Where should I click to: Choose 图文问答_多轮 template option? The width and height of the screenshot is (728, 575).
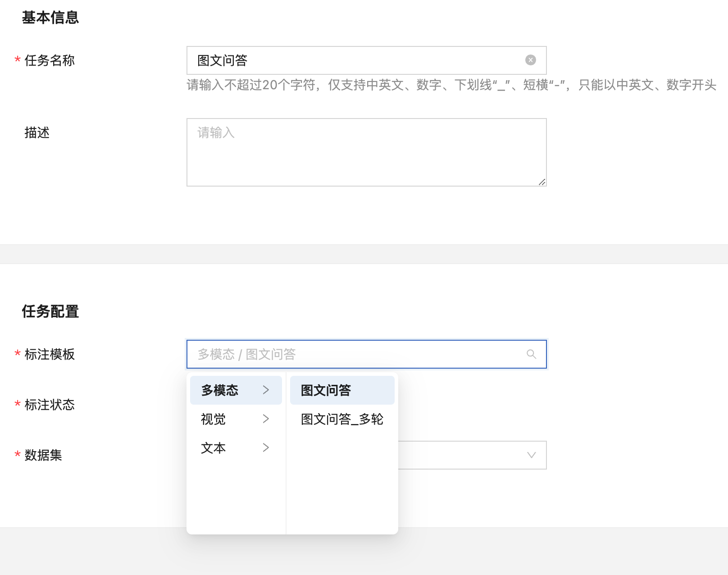pyautogui.click(x=342, y=419)
